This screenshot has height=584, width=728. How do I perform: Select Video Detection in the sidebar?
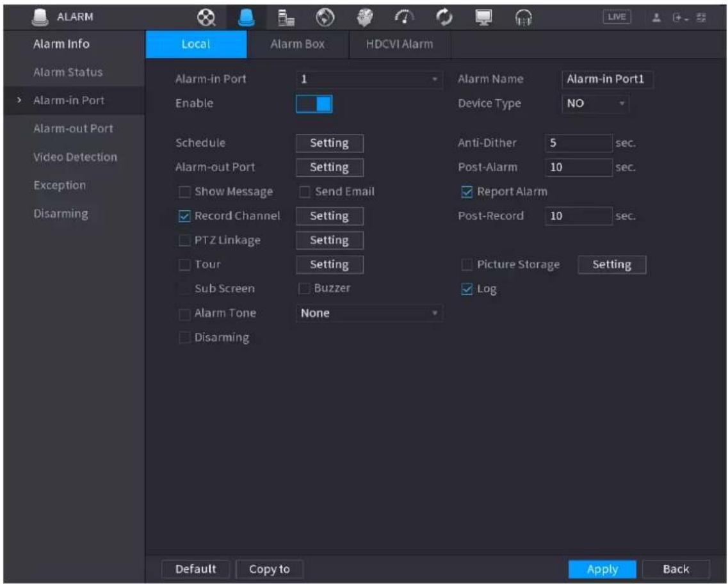tap(75, 157)
